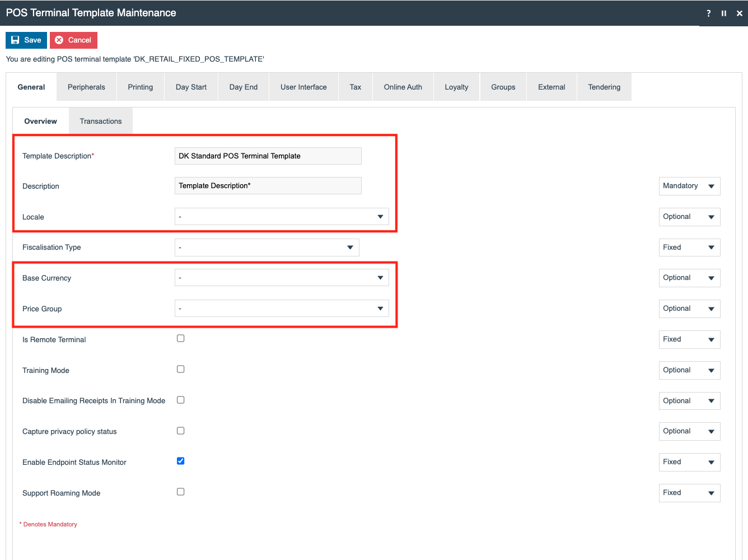Toggle the Is Remote Terminal checkbox
Screen dimensions: 748x560
tap(181, 338)
